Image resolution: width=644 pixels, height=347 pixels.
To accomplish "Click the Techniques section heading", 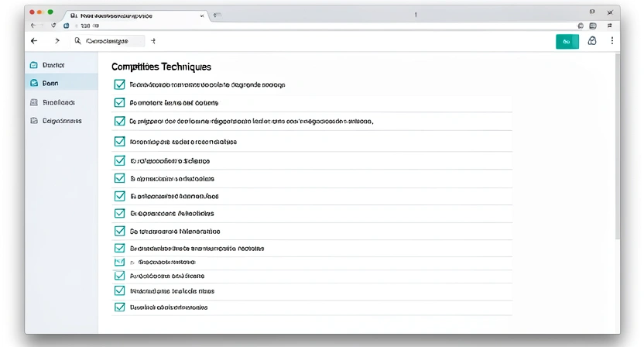I will pos(162,67).
